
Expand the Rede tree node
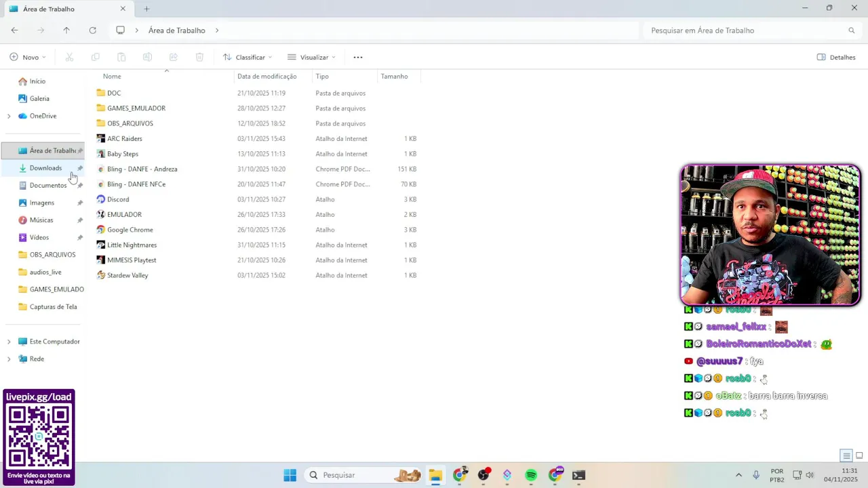pyautogui.click(x=9, y=359)
